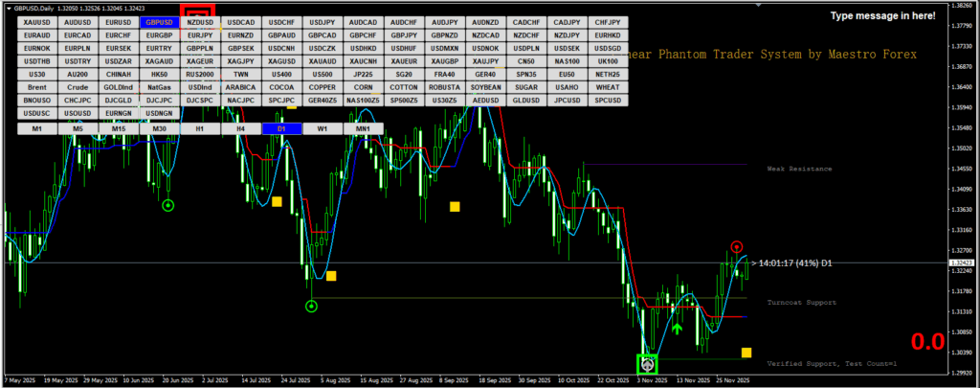This screenshot has height=388, width=980.
Task: Click the green up arrow buy signal
Action: [x=678, y=330]
